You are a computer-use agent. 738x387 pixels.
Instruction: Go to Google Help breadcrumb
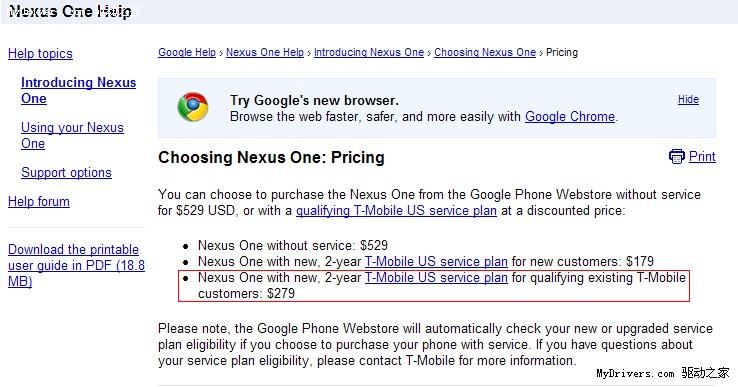click(x=187, y=52)
